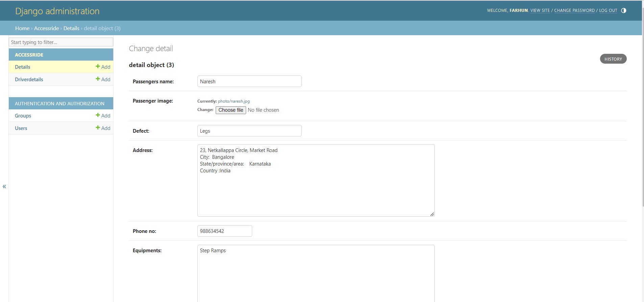Open the Driverdetails model in sidebar
The image size is (644, 302).
pyautogui.click(x=29, y=79)
